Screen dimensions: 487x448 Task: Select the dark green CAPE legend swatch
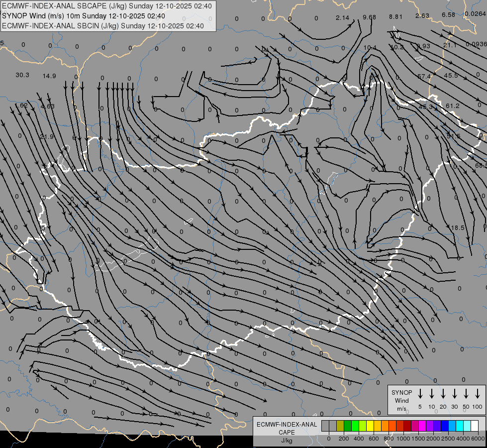click(x=348, y=426)
